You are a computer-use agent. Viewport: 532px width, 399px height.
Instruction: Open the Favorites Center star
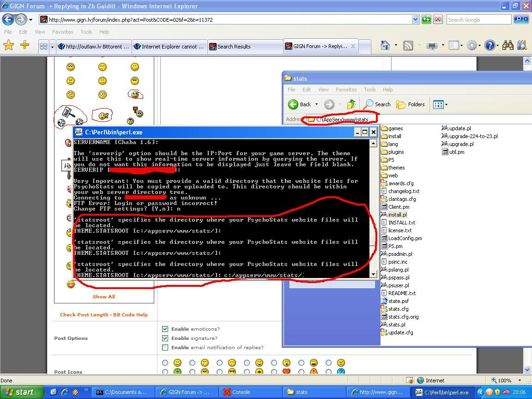9,45
